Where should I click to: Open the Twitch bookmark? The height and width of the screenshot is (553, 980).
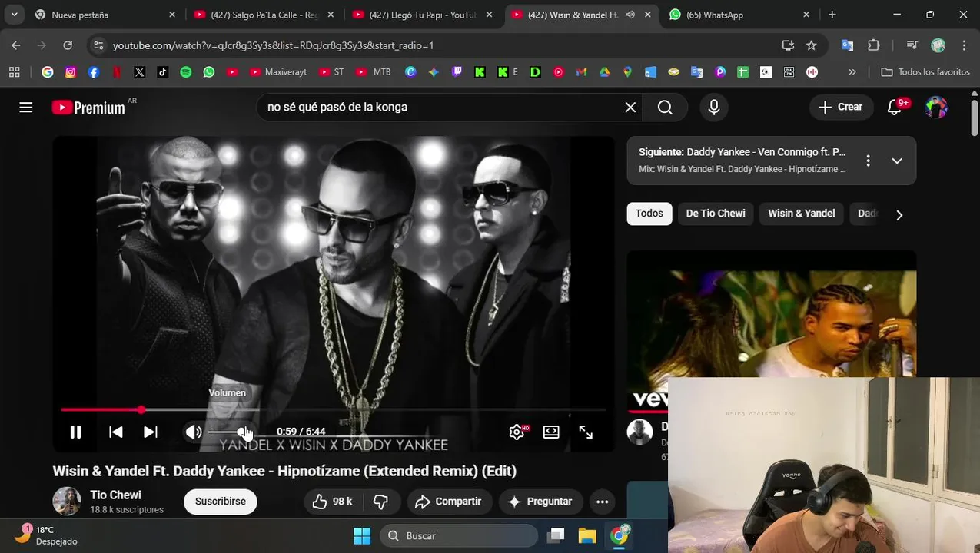[457, 72]
